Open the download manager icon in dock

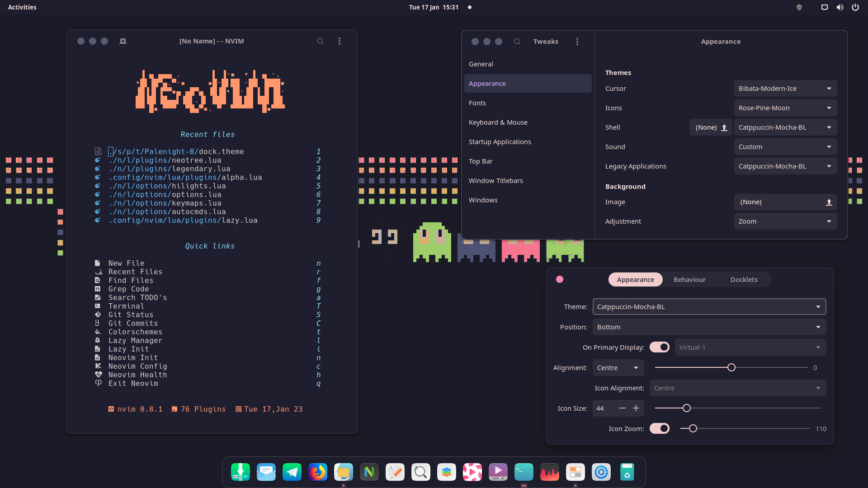[241, 472]
